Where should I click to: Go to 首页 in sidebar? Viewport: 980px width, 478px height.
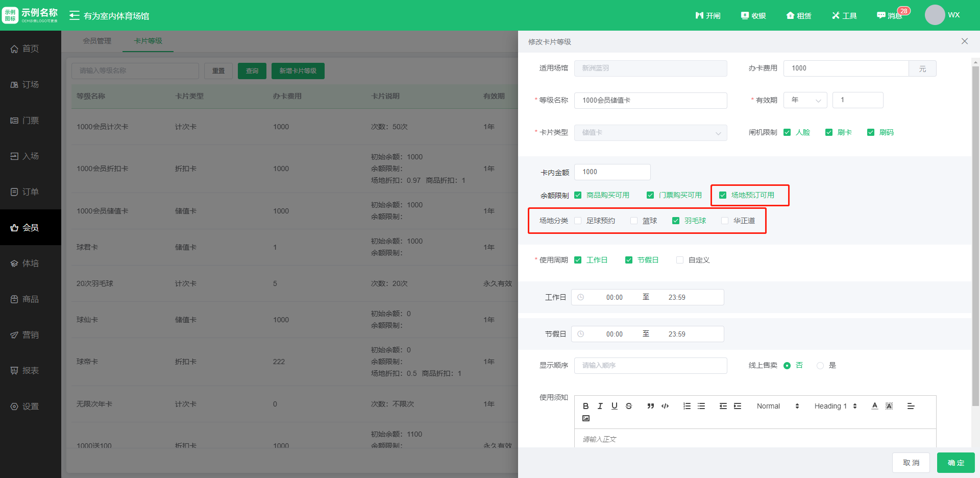[x=31, y=49]
